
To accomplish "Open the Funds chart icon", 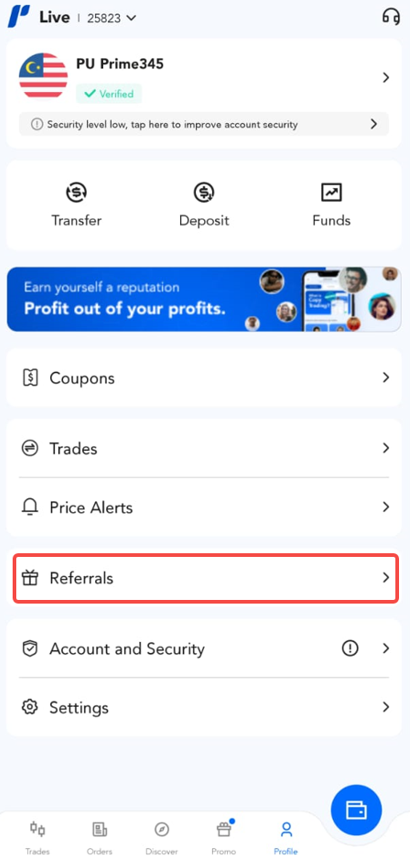I will [x=331, y=193].
